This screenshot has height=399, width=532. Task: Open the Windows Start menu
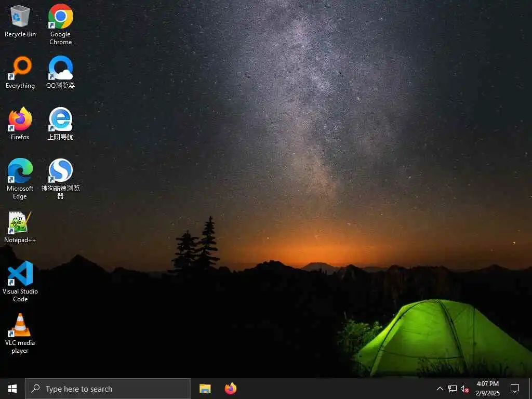(12, 389)
